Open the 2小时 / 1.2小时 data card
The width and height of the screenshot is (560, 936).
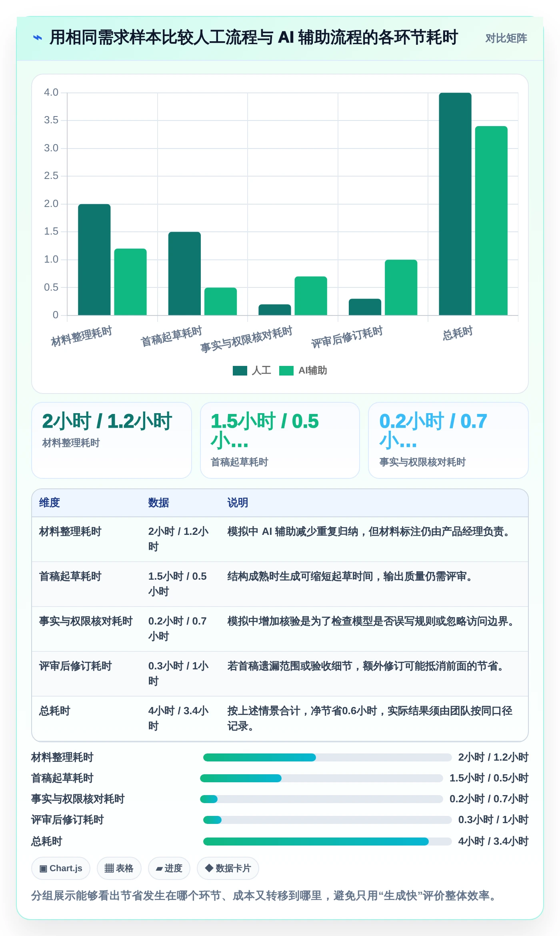coord(112,440)
